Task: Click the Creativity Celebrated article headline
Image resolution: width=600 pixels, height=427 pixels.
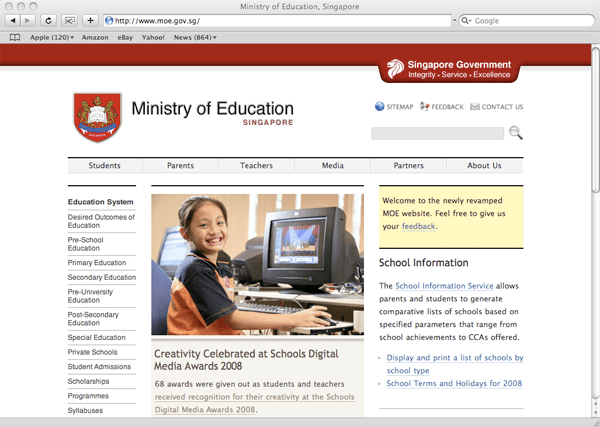Action: tap(246, 360)
